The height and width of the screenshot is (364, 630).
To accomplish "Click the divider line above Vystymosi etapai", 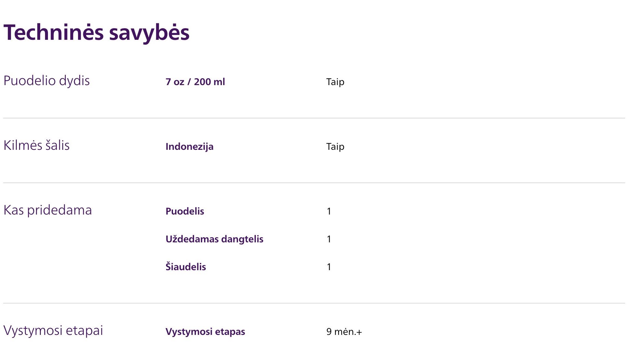I will pos(314,303).
